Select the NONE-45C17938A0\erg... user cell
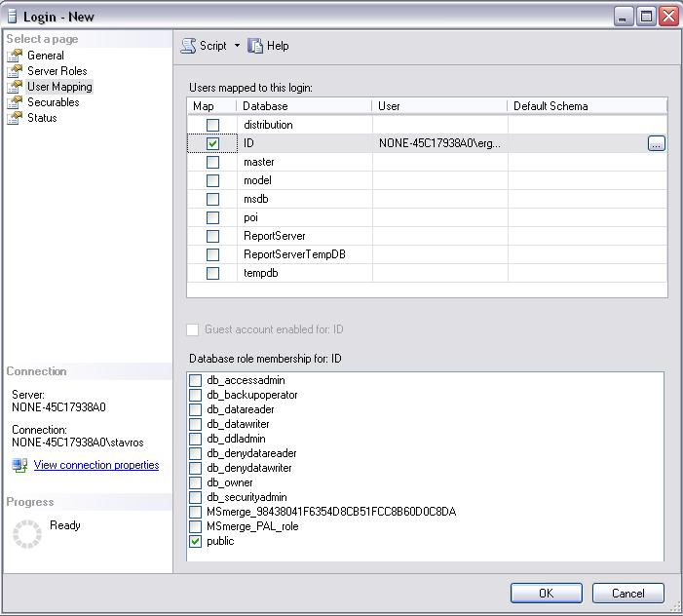The height and width of the screenshot is (616, 683). pos(440,143)
